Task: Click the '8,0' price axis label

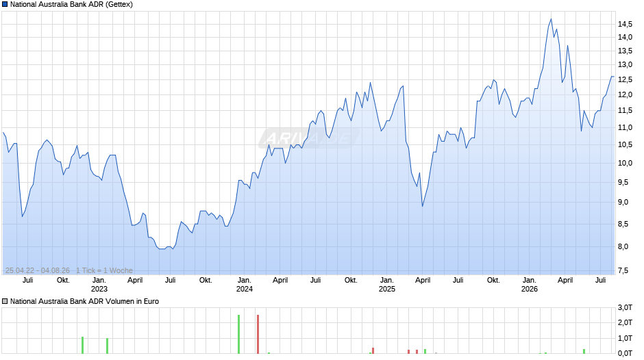Action: 623,246
